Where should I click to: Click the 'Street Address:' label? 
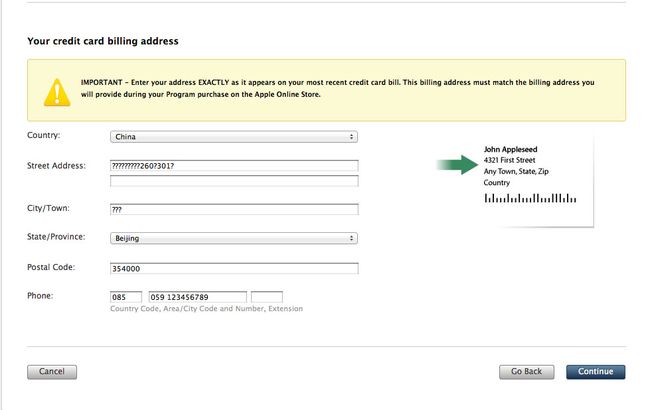(x=56, y=166)
